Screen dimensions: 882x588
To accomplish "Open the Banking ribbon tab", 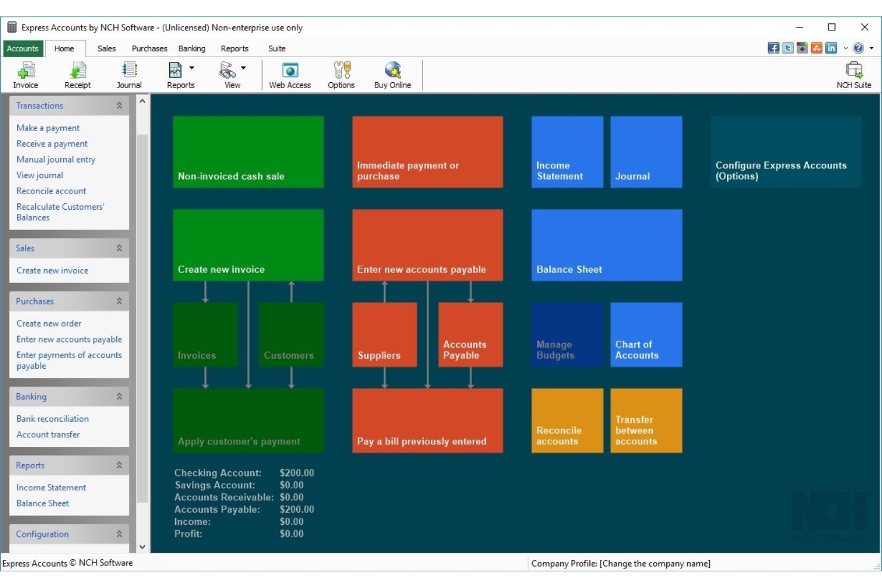I will coord(191,49).
